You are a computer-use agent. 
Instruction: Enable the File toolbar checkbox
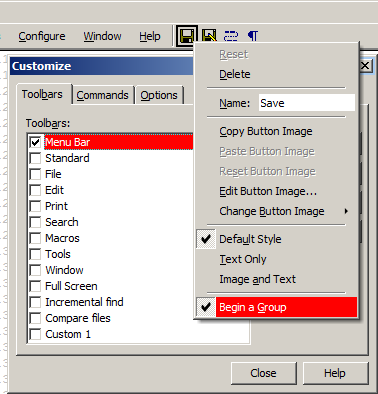click(x=35, y=174)
